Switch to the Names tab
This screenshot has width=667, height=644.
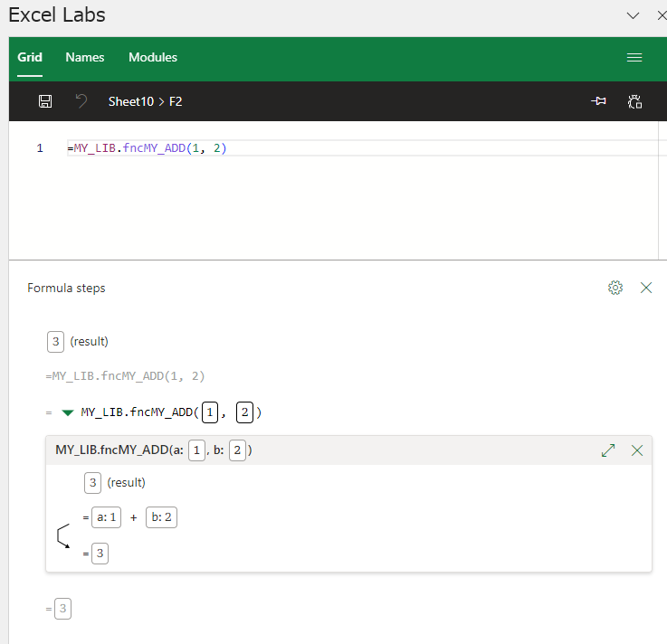(85, 57)
